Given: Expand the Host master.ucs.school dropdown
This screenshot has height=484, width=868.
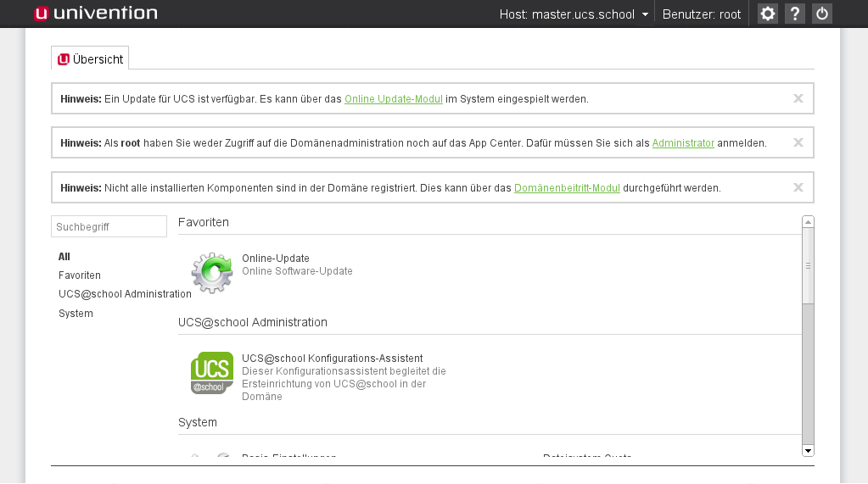Looking at the screenshot, I should (x=574, y=14).
